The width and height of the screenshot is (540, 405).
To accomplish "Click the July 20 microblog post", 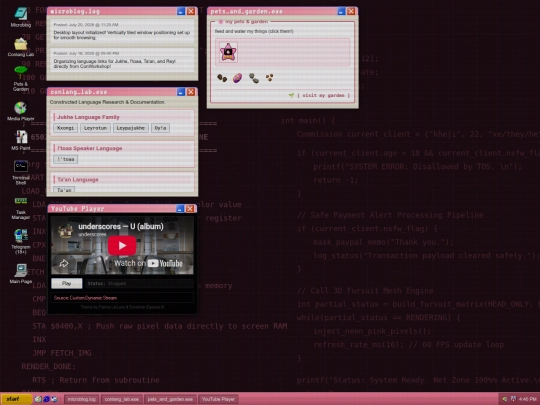I will (122, 32).
